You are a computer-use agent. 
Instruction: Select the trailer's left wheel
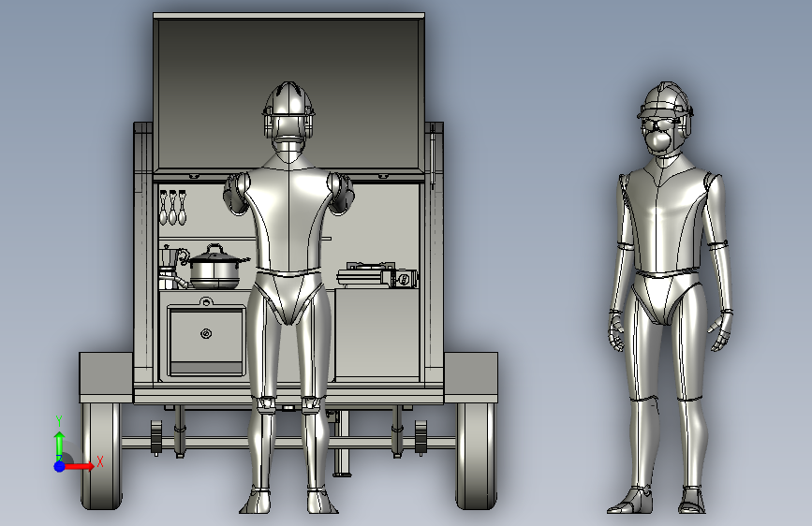point(101,457)
